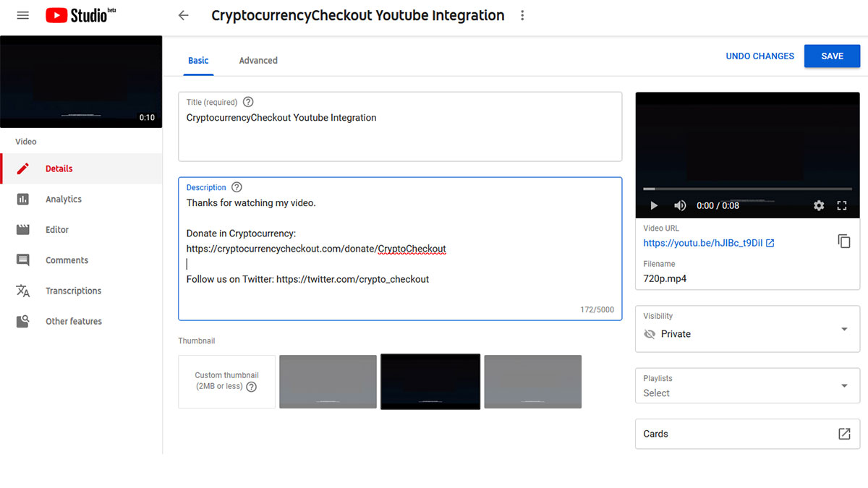
Task: Open the Cards external link icon
Action: tap(844, 434)
